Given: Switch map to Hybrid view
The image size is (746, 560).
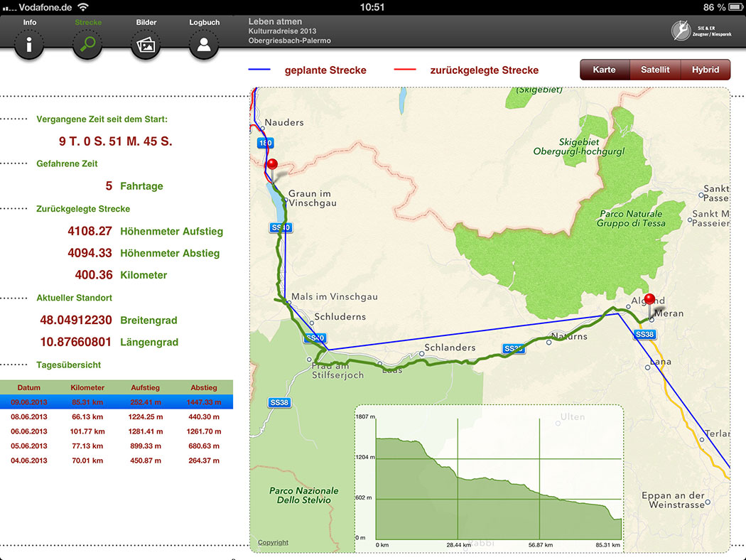Looking at the screenshot, I should 706,70.
